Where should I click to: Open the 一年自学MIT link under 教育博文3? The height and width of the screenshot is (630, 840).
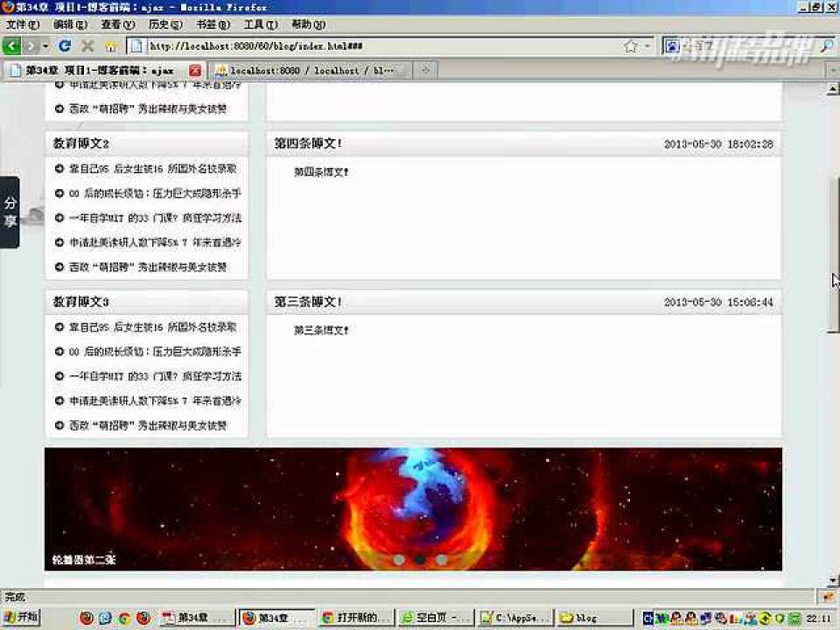(155, 376)
